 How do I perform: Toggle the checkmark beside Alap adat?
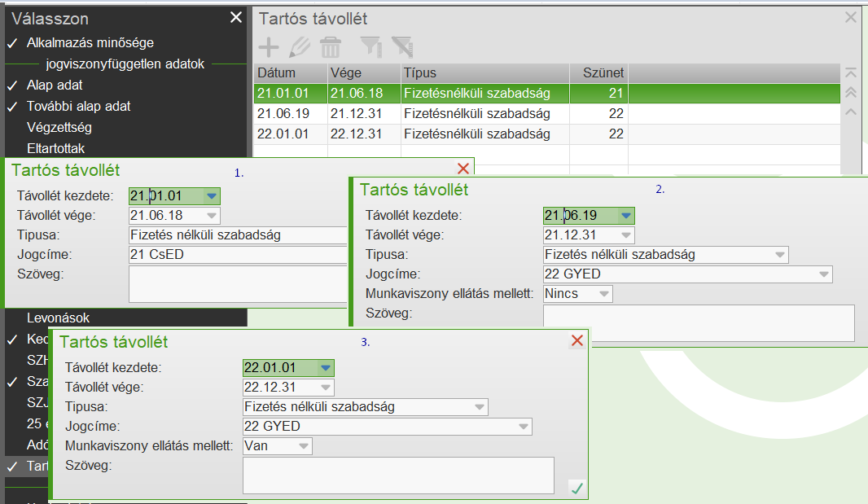click(14, 83)
